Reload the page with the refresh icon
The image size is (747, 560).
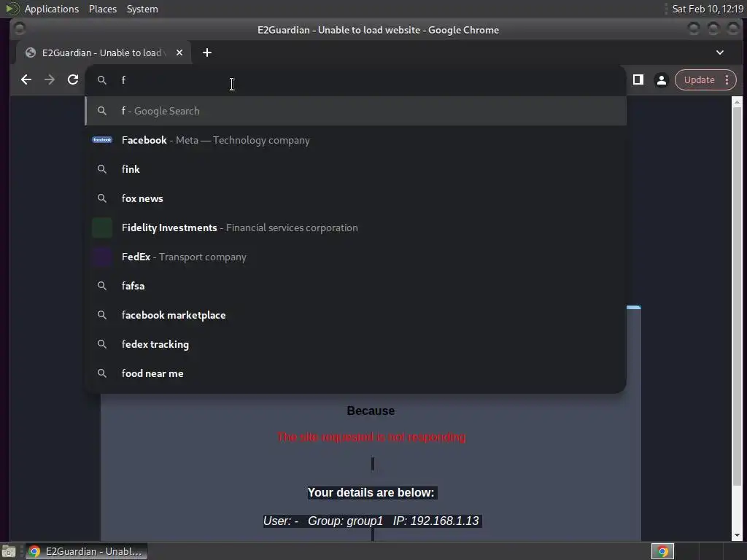[x=73, y=79]
